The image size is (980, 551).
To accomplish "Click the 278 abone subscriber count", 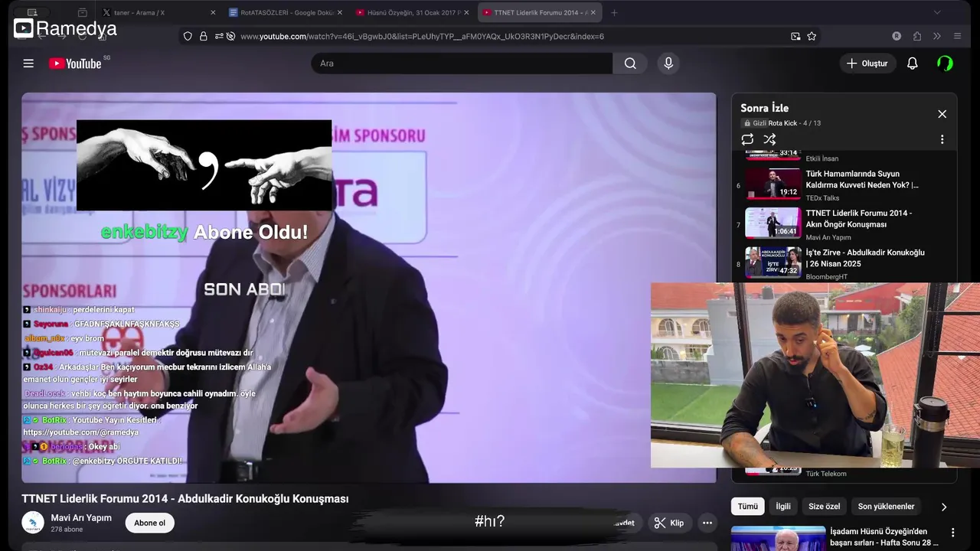I will pos(67,530).
